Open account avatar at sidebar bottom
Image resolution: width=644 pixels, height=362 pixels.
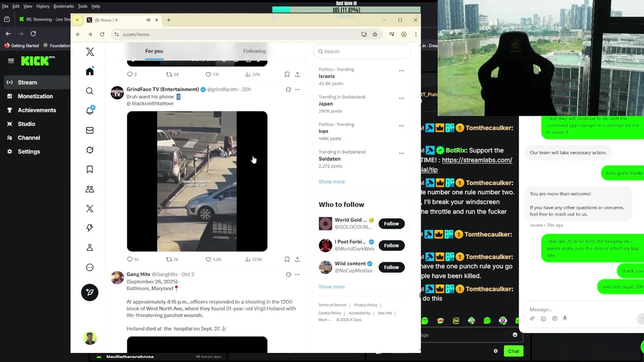[x=90, y=338]
